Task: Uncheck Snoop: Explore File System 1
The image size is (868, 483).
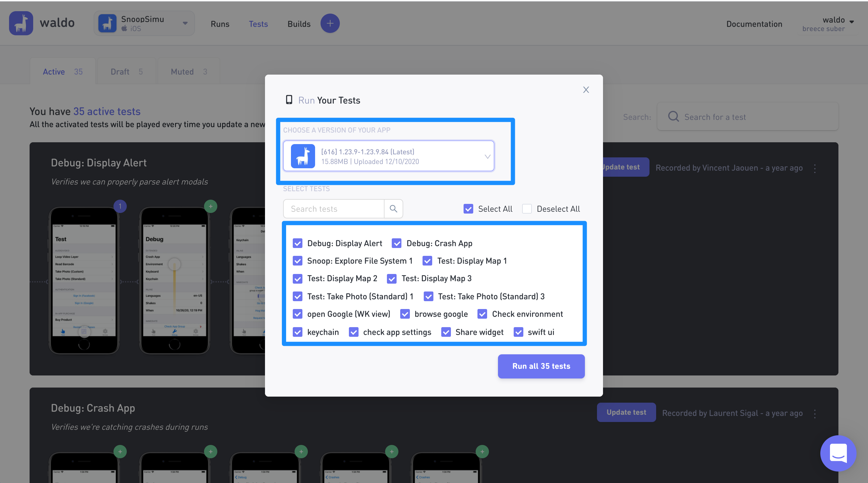Action: (x=298, y=261)
